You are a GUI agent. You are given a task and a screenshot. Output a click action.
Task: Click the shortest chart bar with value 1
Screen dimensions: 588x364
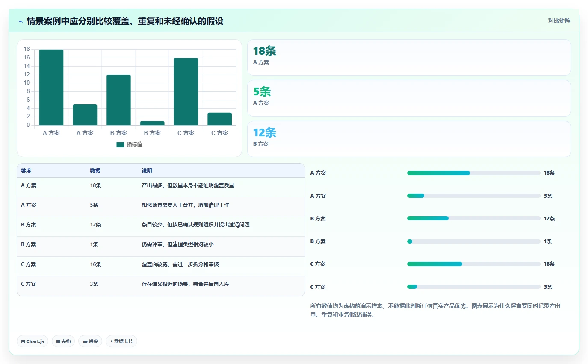click(152, 123)
